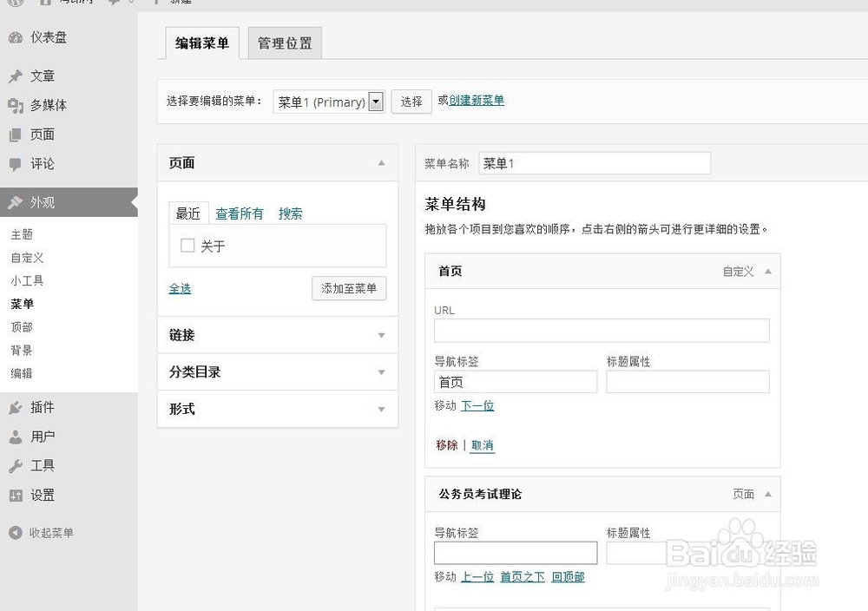Switch to the 管理位置 tab
868x611 pixels.
click(284, 41)
